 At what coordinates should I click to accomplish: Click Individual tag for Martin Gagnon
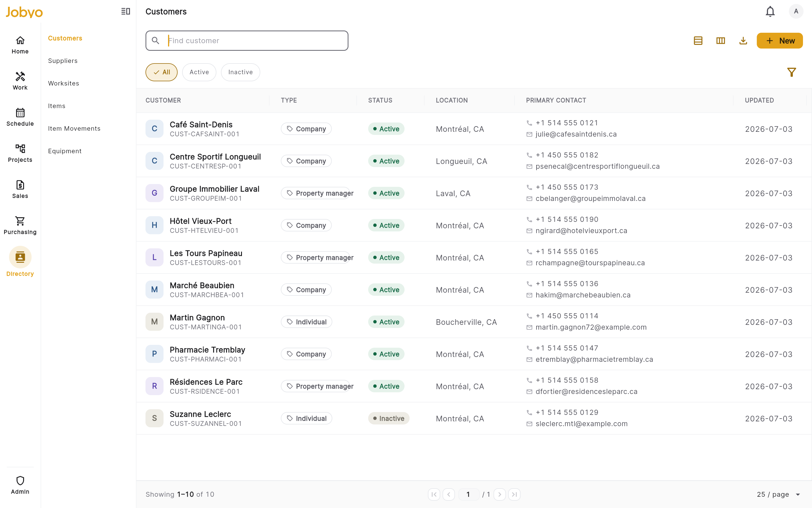(x=306, y=322)
